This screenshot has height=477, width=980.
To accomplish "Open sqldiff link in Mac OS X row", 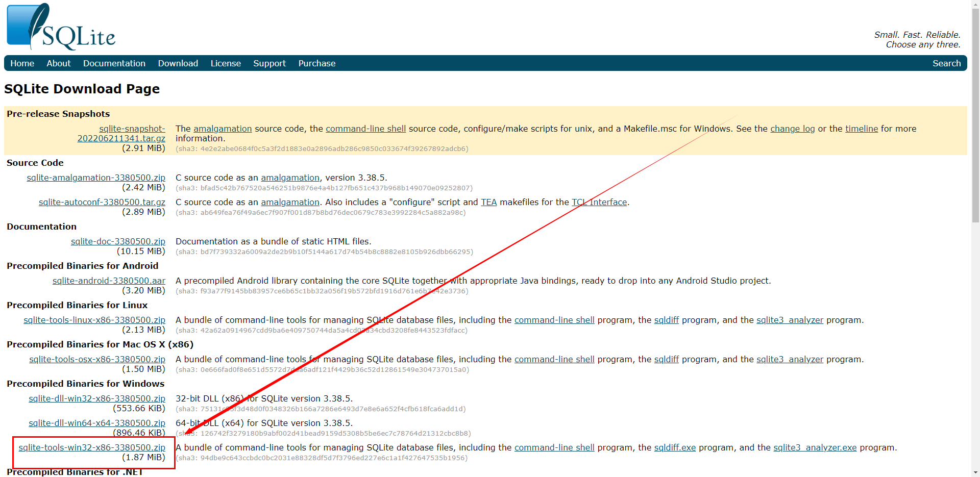I will pyautogui.click(x=667, y=359).
